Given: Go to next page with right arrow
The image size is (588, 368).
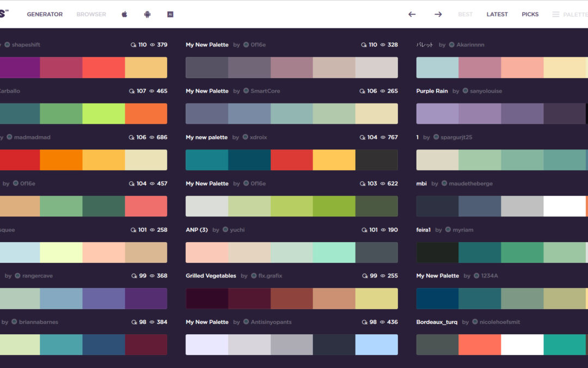Looking at the screenshot, I should click(x=438, y=14).
